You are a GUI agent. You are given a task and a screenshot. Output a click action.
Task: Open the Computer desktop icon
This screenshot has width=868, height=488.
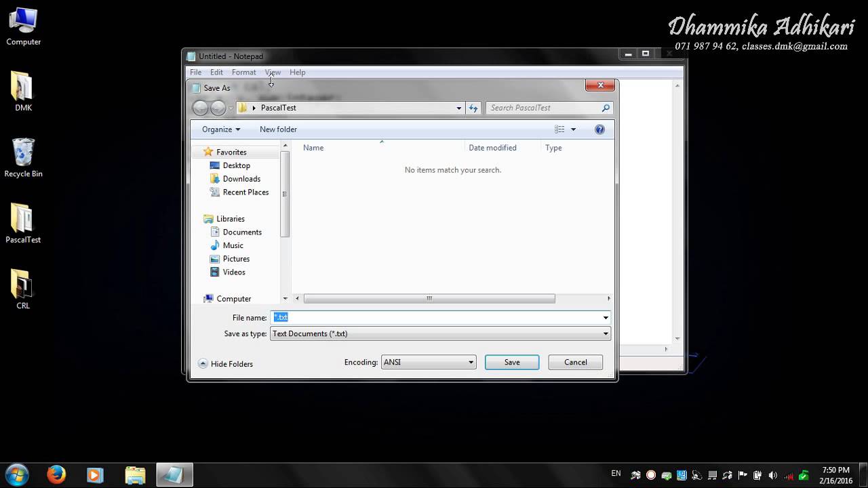(23, 27)
